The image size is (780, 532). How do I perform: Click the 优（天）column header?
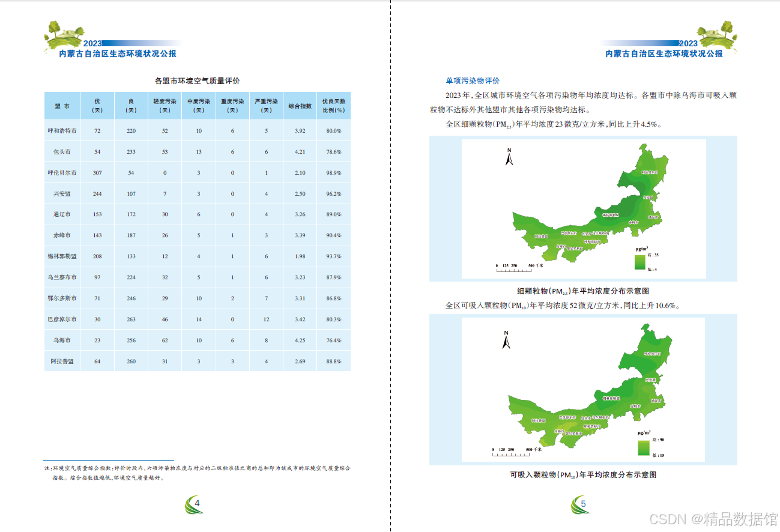(97, 106)
